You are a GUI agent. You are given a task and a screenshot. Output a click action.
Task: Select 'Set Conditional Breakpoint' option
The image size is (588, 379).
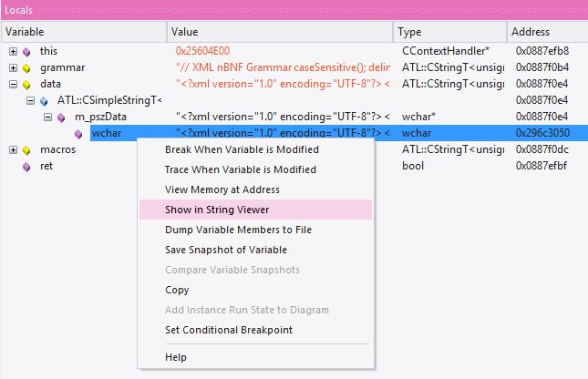228,330
